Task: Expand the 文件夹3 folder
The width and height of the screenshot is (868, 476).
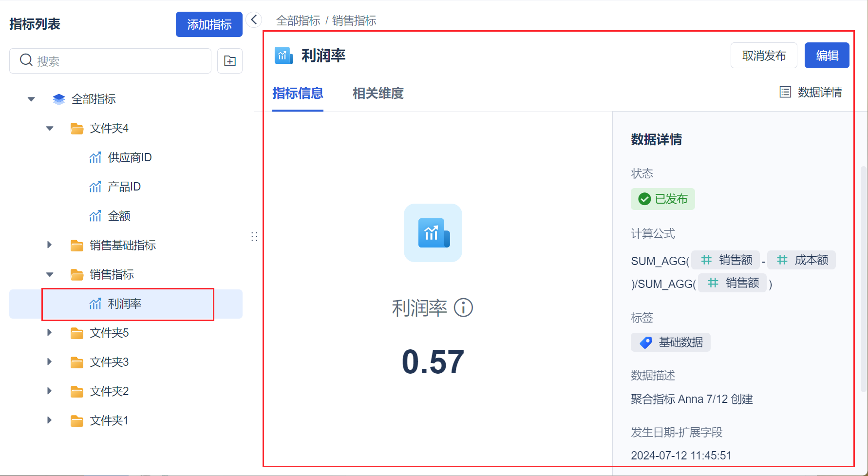Action: (x=49, y=362)
